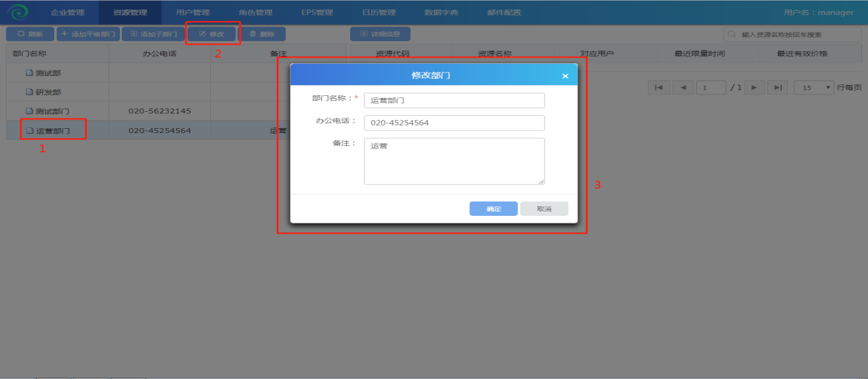This screenshot has height=379, width=868.
Task: Click 取消 to cancel the dialog
Action: [x=544, y=208]
